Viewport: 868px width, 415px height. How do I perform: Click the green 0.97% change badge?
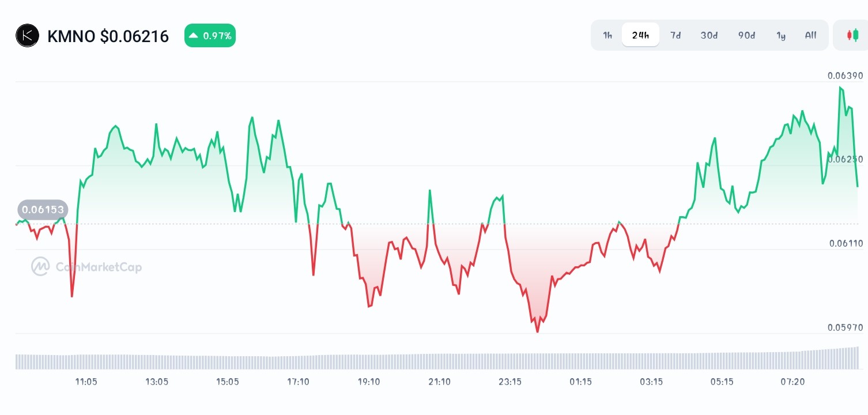pos(210,36)
